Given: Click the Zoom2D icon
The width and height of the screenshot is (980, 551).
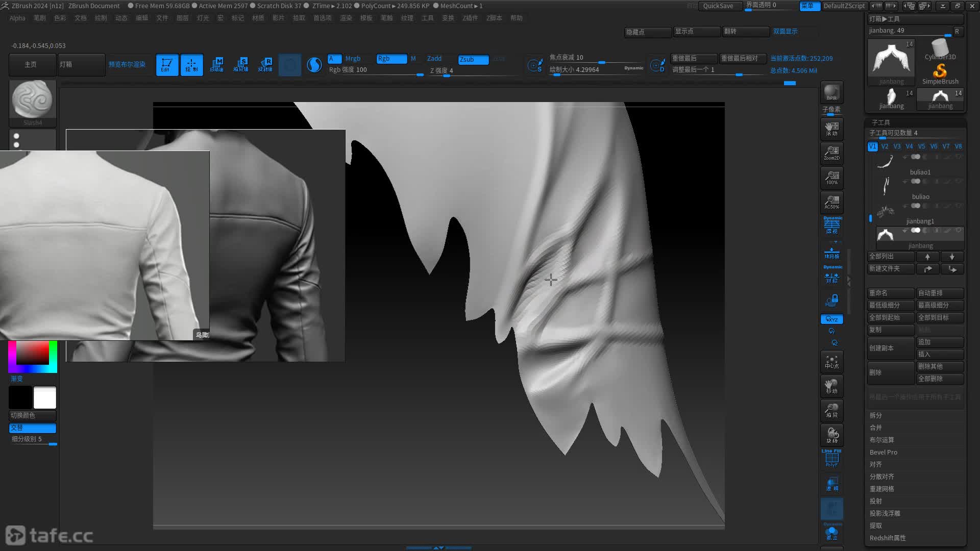Looking at the screenshot, I should click(831, 153).
